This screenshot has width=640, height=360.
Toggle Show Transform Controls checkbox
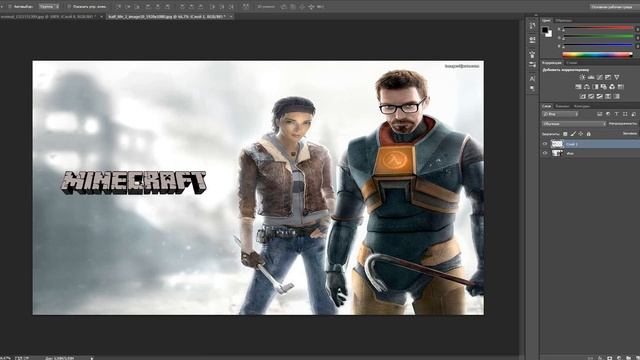point(69,7)
